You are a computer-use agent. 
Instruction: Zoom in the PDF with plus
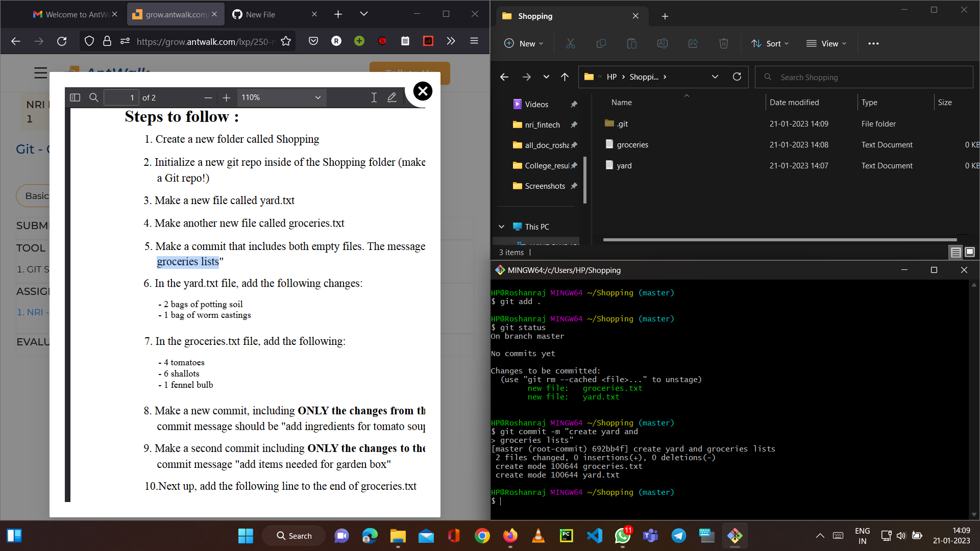pyautogui.click(x=227, y=97)
